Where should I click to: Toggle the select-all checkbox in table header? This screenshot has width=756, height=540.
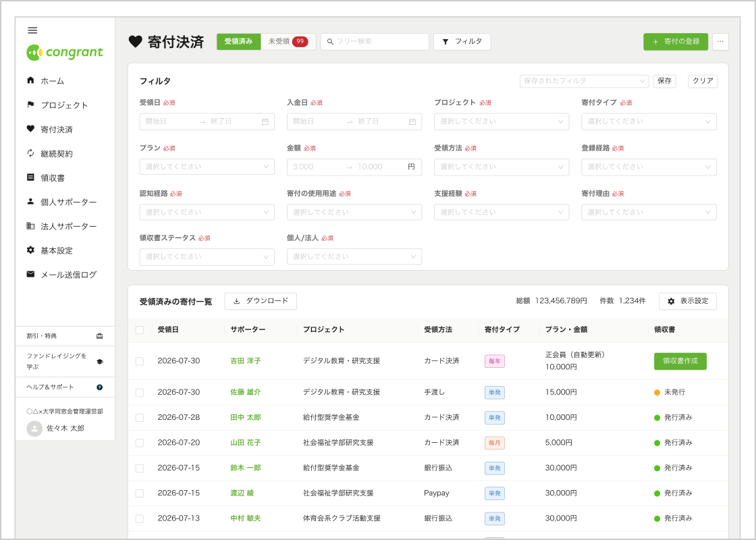pyautogui.click(x=140, y=330)
